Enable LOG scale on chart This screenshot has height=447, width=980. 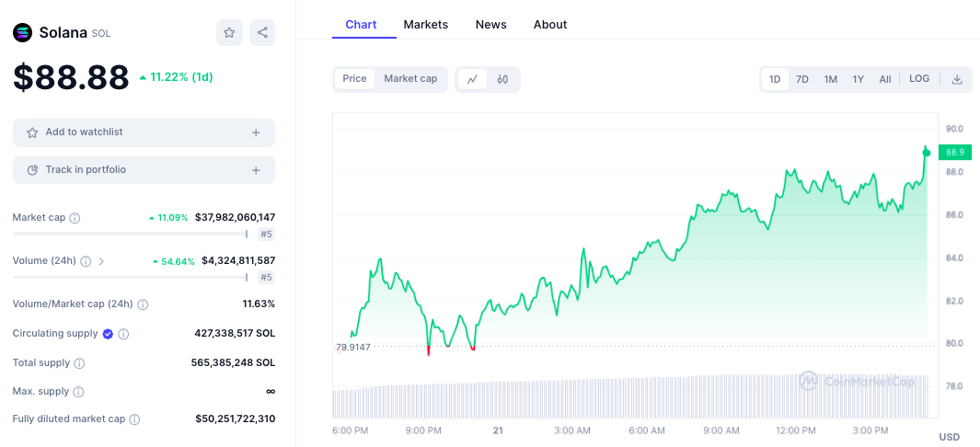[919, 79]
